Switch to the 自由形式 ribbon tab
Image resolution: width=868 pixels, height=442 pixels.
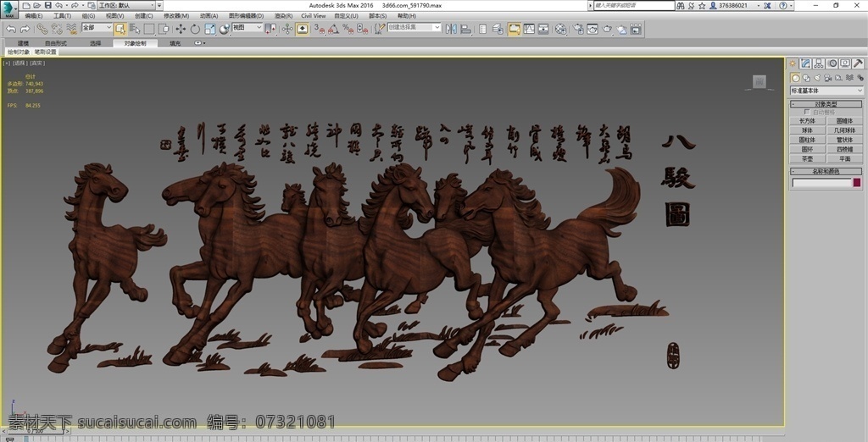pos(55,43)
